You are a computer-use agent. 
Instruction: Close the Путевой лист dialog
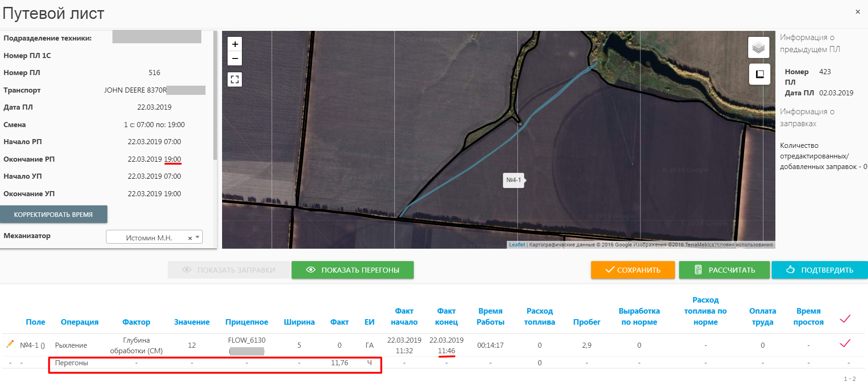[x=858, y=12]
